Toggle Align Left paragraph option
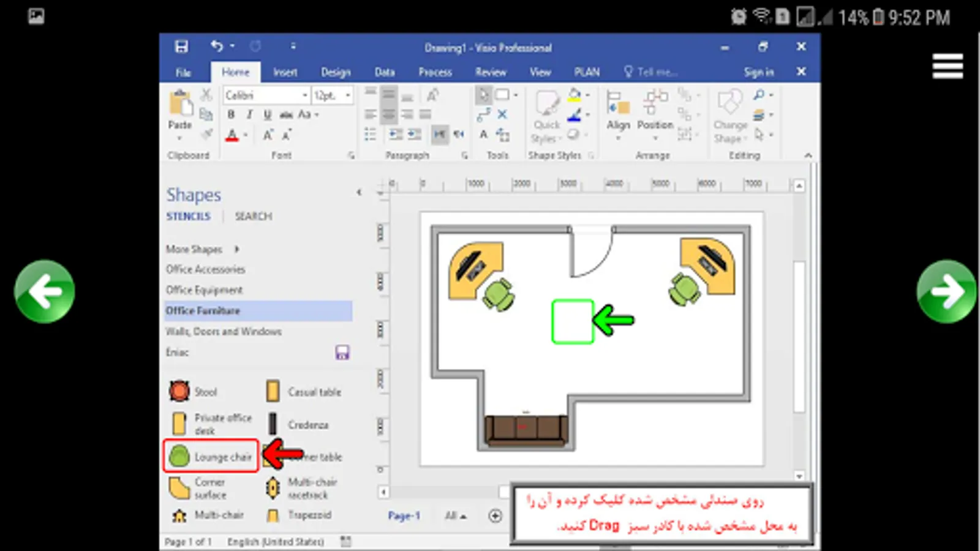This screenshot has height=551, width=980. click(x=370, y=114)
